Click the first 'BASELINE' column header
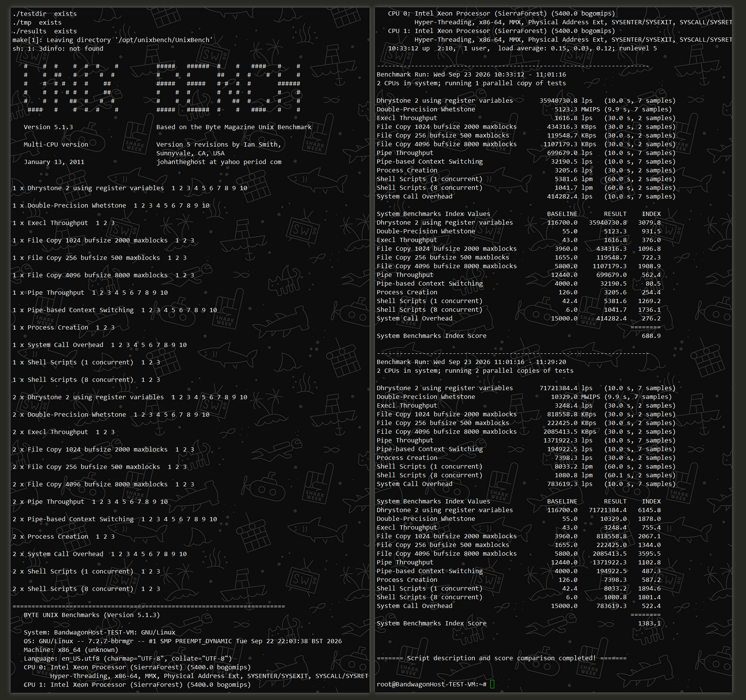Viewport: 746px width, 700px height. (562, 214)
